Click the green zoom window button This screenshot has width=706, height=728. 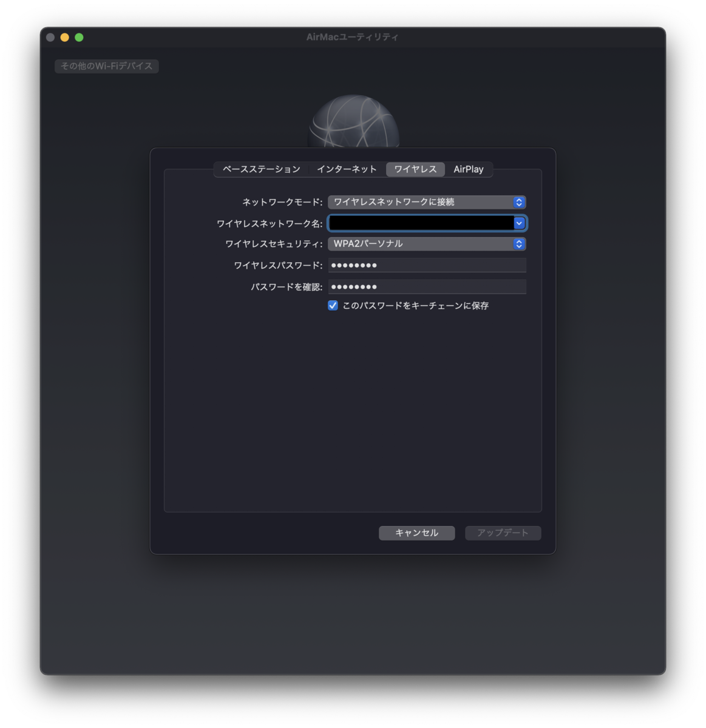coord(79,38)
